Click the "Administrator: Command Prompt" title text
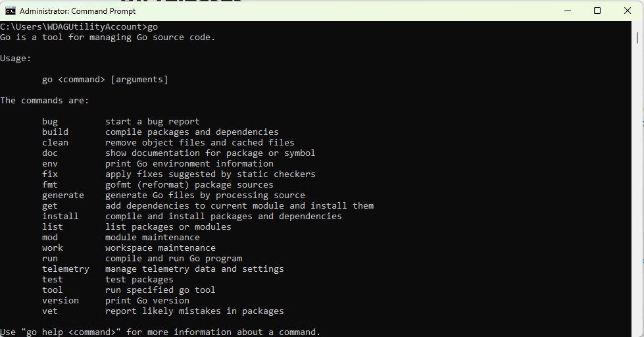 click(x=77, y=11)
